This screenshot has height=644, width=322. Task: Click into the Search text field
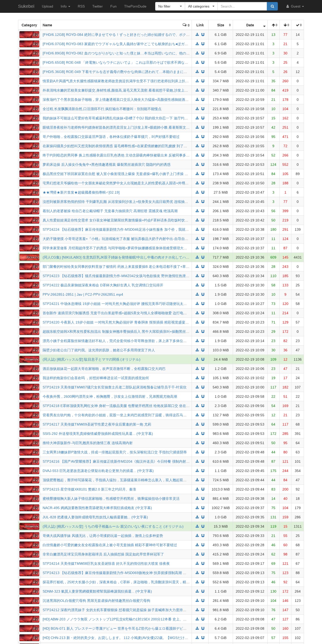(242, 6)
